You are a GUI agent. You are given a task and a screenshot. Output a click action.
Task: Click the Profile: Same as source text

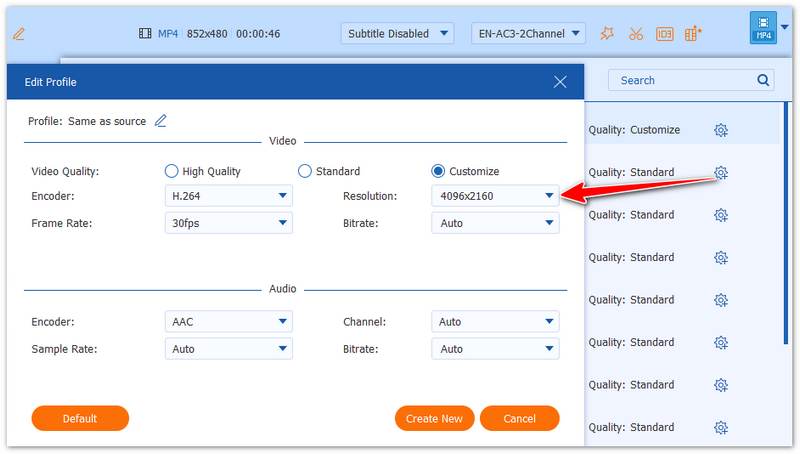[x=87, y=121]
